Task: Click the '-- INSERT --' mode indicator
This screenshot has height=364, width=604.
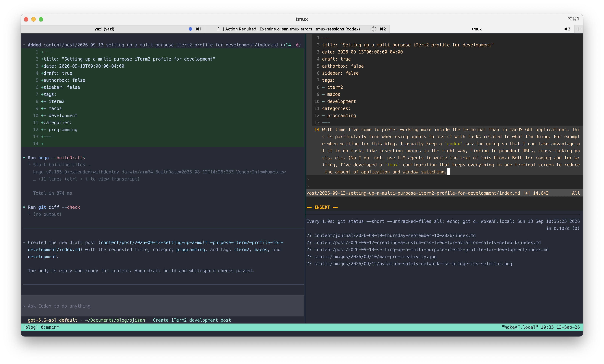Action: click(x=322, y=207)
